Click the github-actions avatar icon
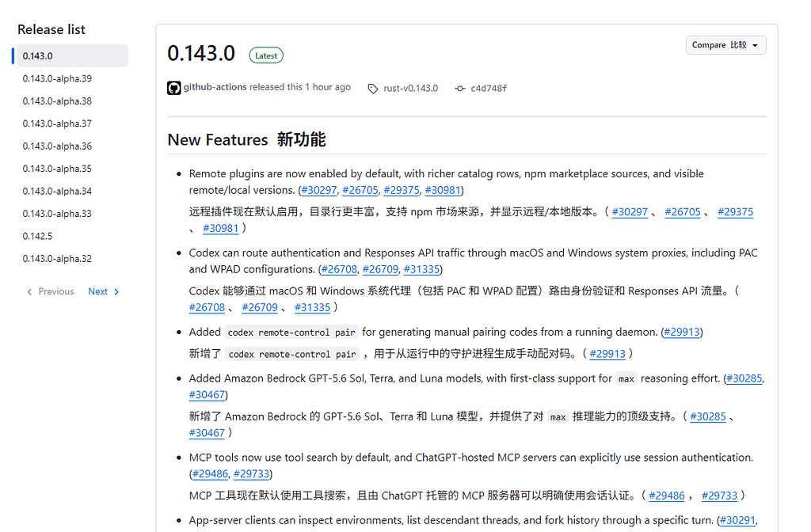 click(x=173, y=88)
